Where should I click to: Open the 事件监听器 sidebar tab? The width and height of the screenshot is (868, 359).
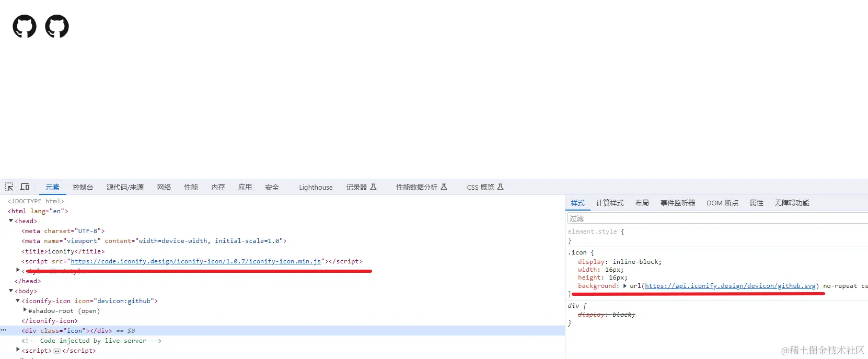click(678, 203)
